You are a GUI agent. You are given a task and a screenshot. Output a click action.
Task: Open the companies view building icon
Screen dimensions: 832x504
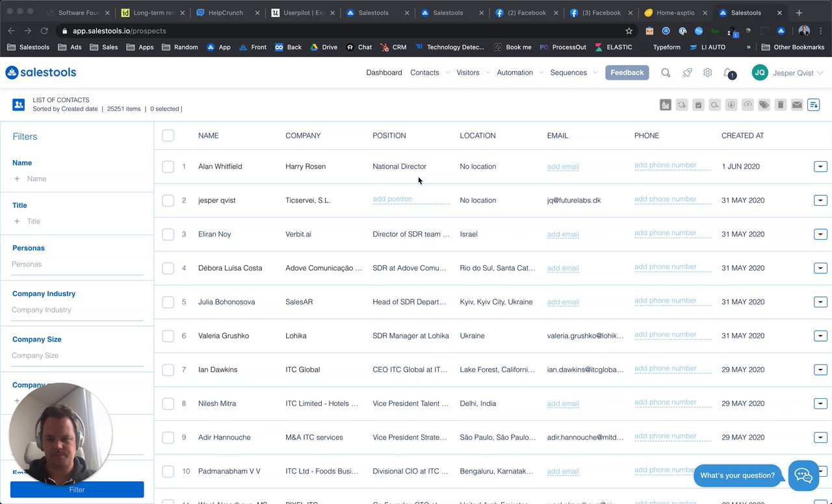coord(665,105)
